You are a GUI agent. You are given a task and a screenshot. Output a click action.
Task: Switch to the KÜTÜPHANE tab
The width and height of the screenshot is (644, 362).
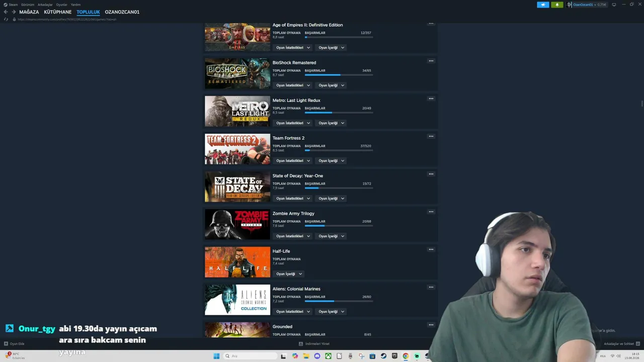coord(58,12)
